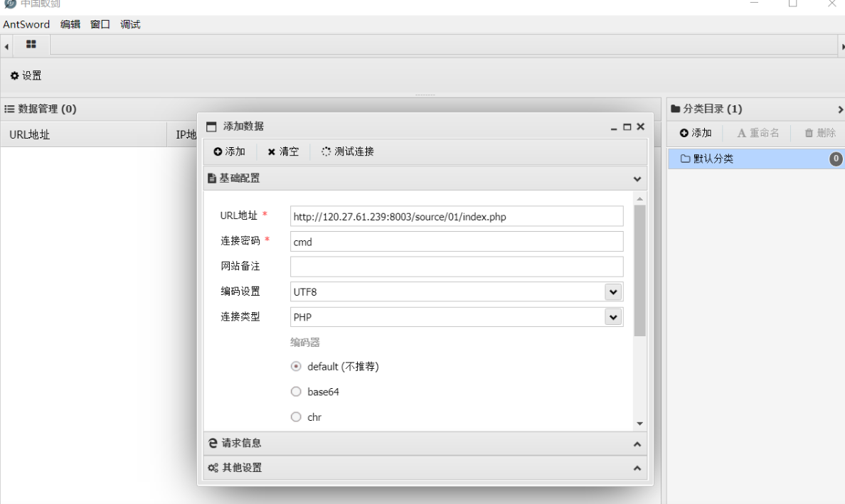Open the 调试 menu

(130, 24)
